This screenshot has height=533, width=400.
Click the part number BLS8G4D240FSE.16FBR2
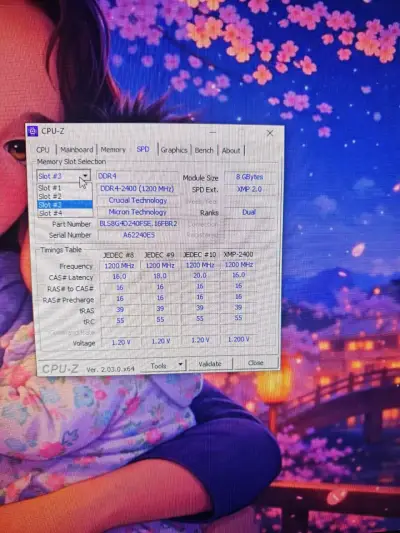coord(138,224)
